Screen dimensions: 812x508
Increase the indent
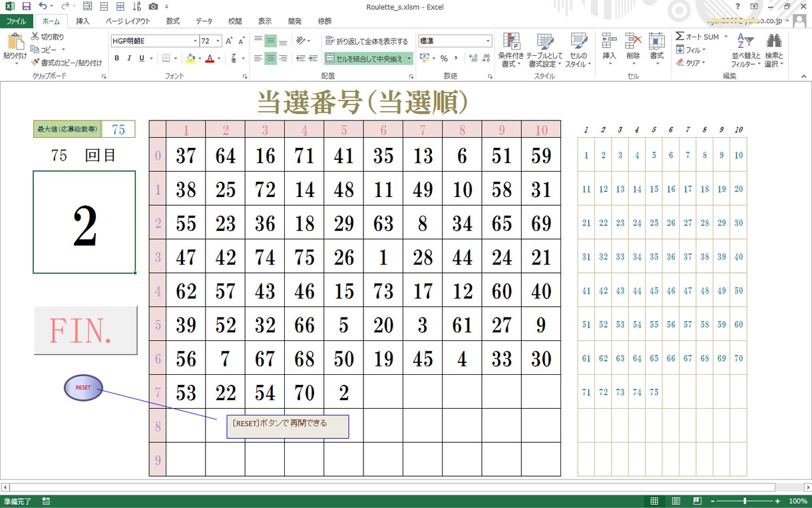313,59
